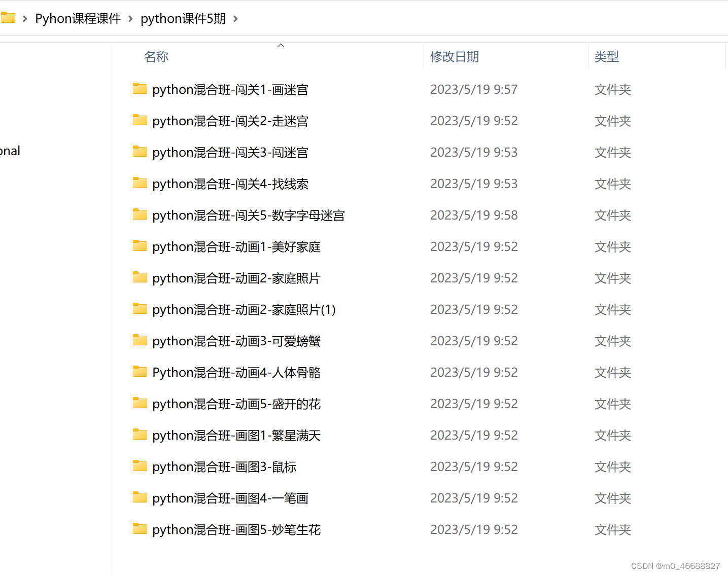Click folder icon of 动画1-美好家庭
This screenshot has height=575, width=728.
click(140, 246)
